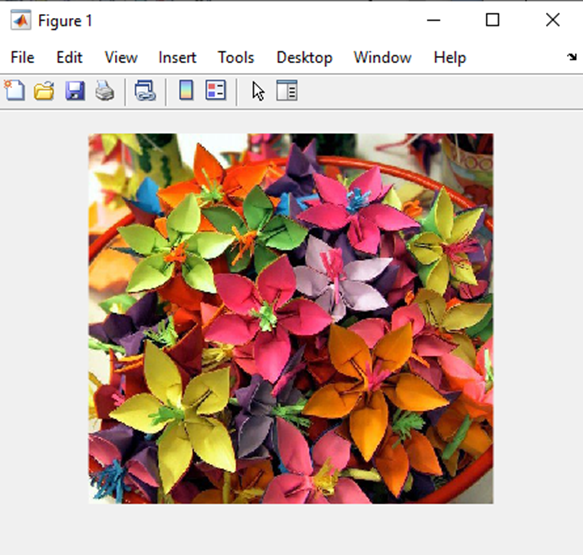Viewport: 583px width, 555px height.
Task: Open the Property Inspector icon
Action: 287,90
